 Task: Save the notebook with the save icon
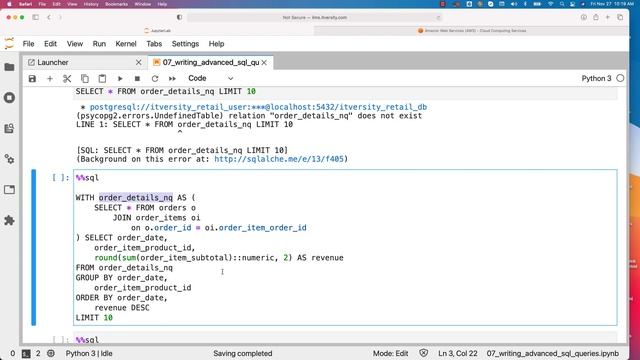[x=32, y=78]
